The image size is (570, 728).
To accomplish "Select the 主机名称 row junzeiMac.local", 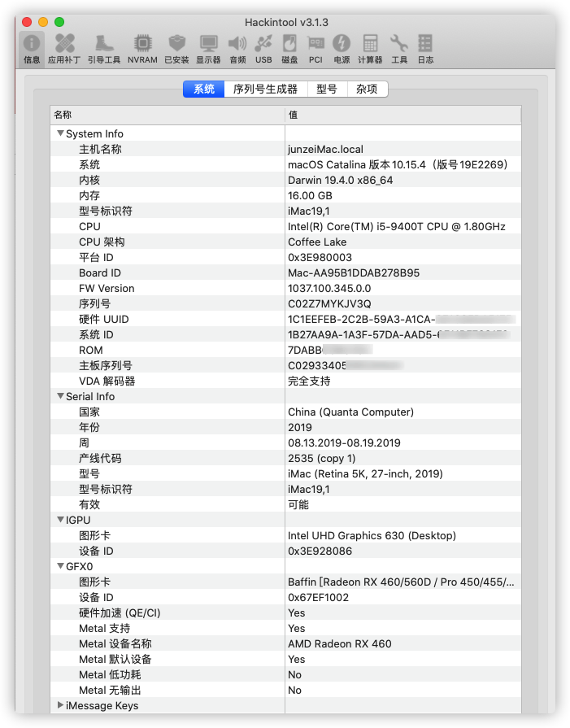I will tap(285, 149).
